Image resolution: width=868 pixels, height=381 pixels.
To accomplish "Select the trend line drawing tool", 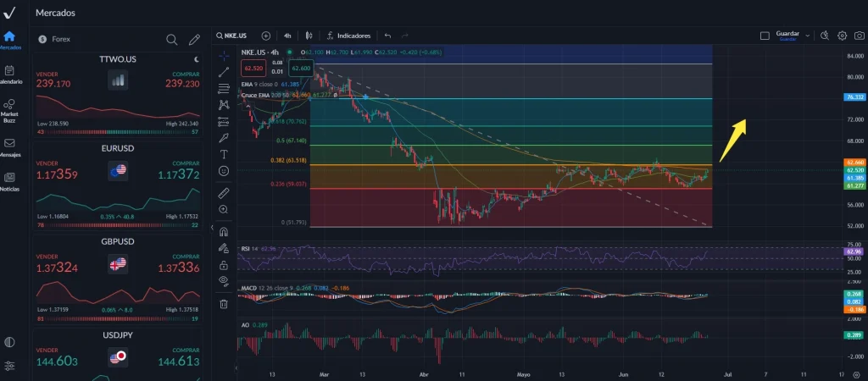I will [224, 72].
